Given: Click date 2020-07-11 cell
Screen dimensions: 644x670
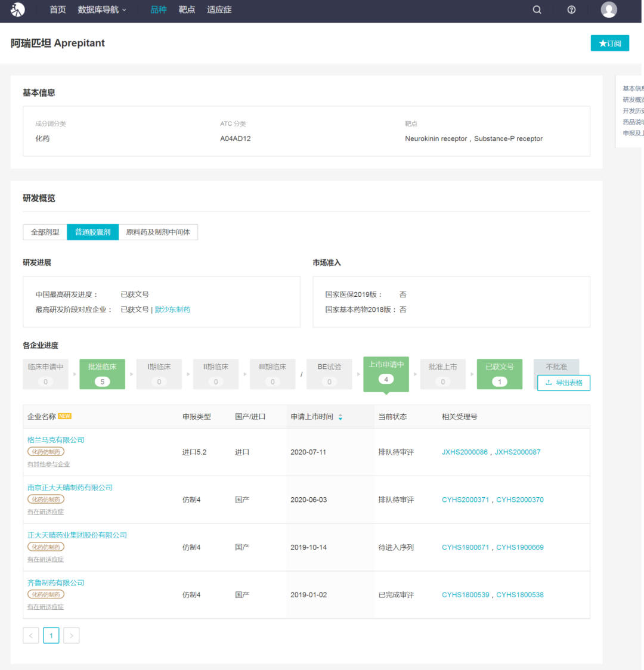Looking at the screenshot, I should pos(308,452).
